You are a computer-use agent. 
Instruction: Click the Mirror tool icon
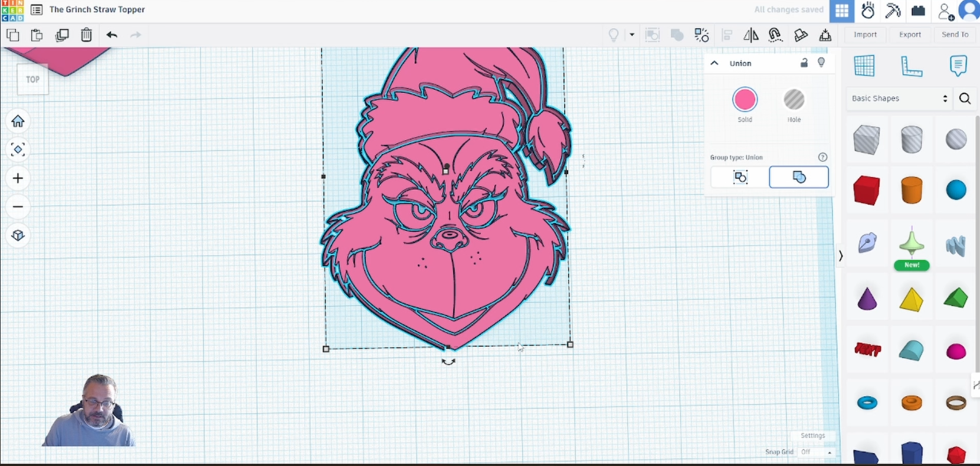point(750,35)
